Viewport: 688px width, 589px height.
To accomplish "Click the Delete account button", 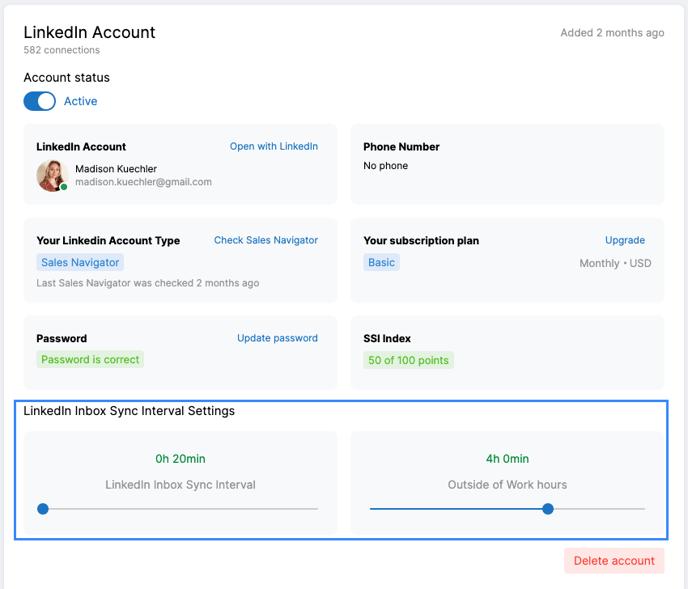I will coord(614,560).
